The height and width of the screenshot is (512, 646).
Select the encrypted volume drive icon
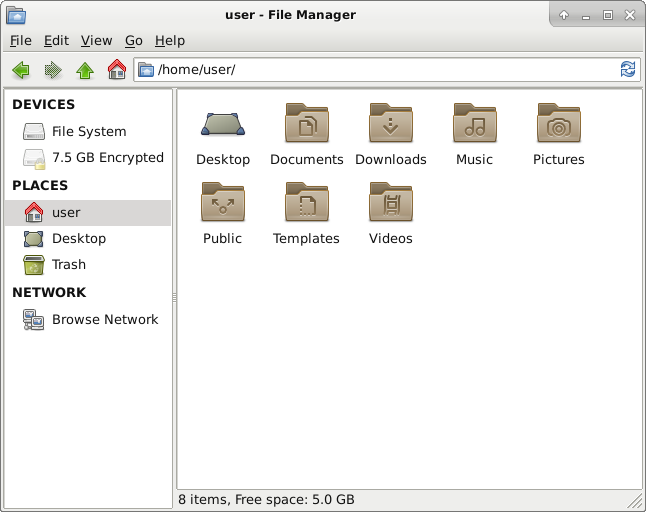coord(34,159)
